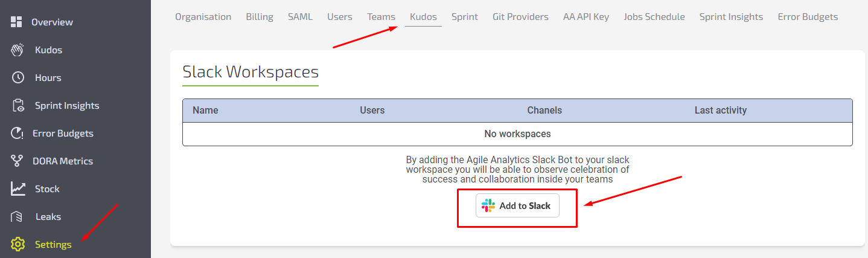
Task: Open the SAML settings tab
Action: (300, 17)
